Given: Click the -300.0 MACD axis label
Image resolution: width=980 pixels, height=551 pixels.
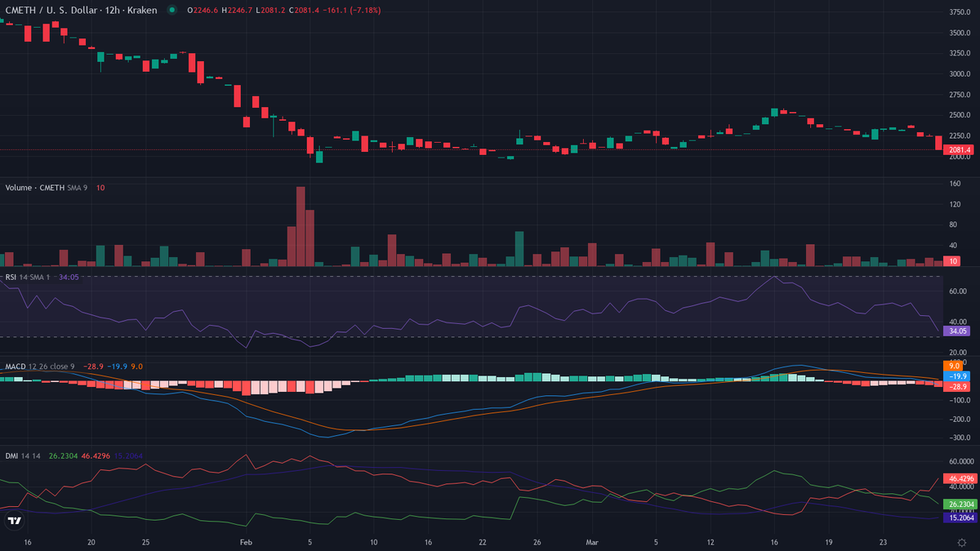Looking at the screenshot, I should pos(960,438).
